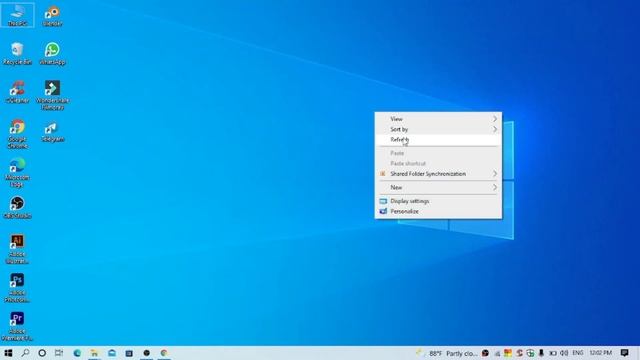Viewport: 640px width, 360px height.
Task: Open Display settings from context menu
Action: 438,201
